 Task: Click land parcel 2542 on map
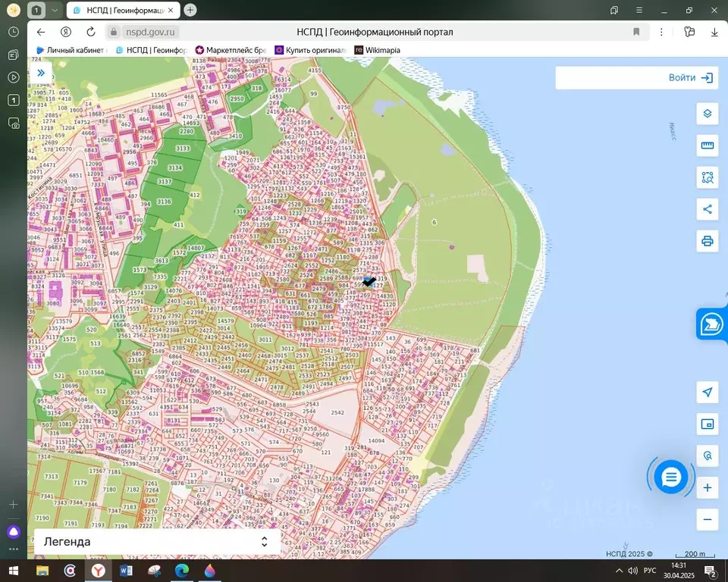click(x=337, y=412)
